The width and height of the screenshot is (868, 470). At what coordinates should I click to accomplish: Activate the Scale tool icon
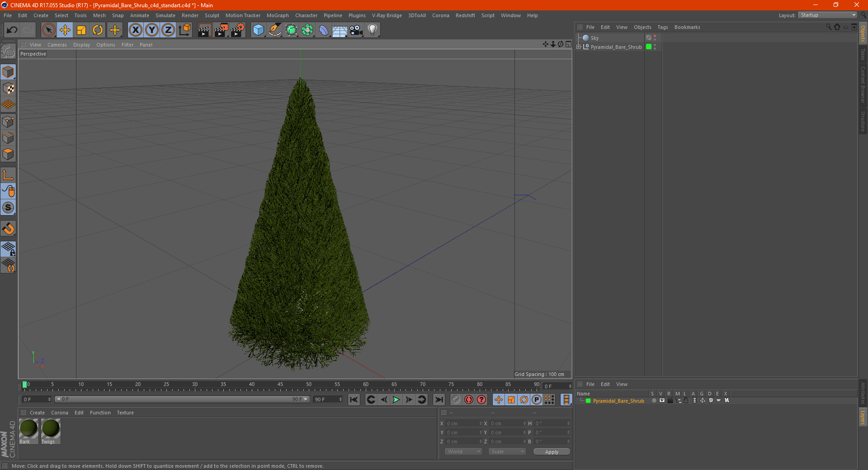[81, 30]
